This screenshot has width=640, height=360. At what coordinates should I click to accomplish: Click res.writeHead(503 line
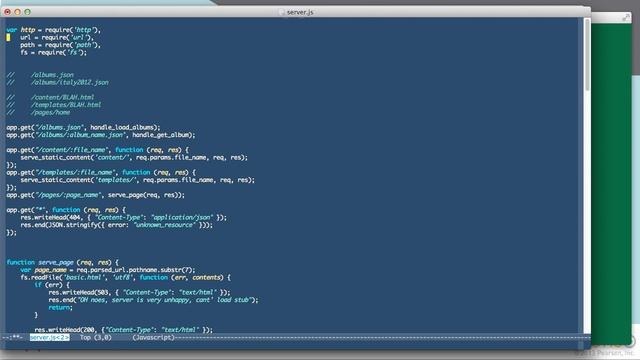[140, 292]
